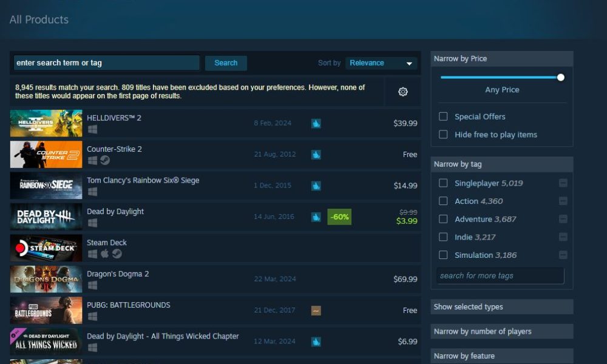Click the Rainbow Six Siege thumbnail
The width and height of the screenshot is (607, 364).
[x=46, y=186]
